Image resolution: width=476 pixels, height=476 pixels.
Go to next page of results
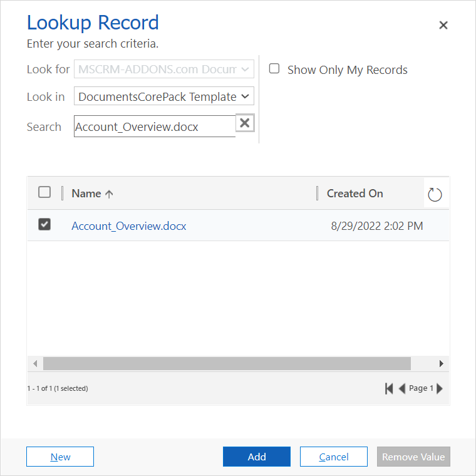[440, 388]
